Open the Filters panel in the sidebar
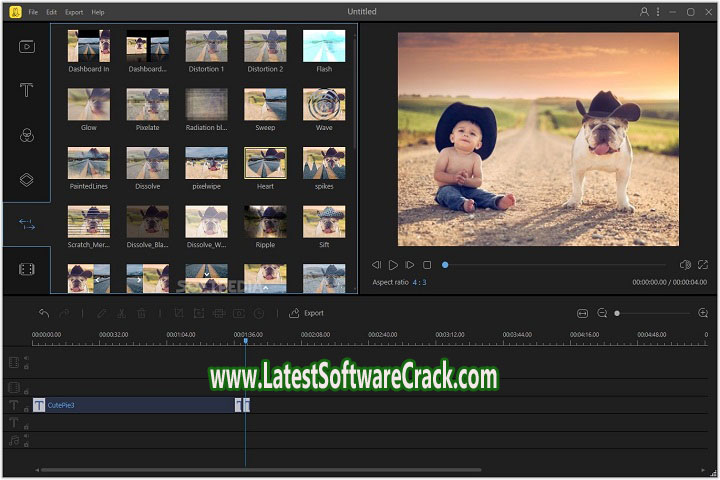 tap(27, 135)
